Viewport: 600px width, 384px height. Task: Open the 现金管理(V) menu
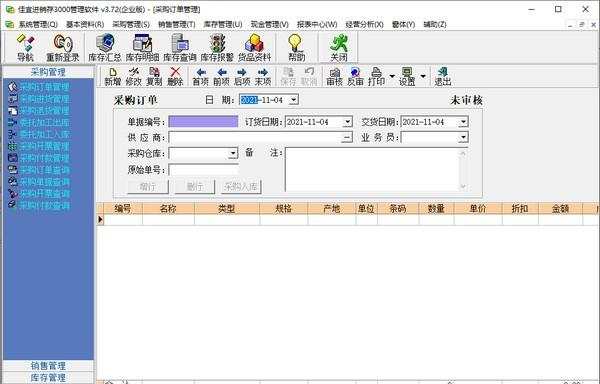click(x=269, y=24)
